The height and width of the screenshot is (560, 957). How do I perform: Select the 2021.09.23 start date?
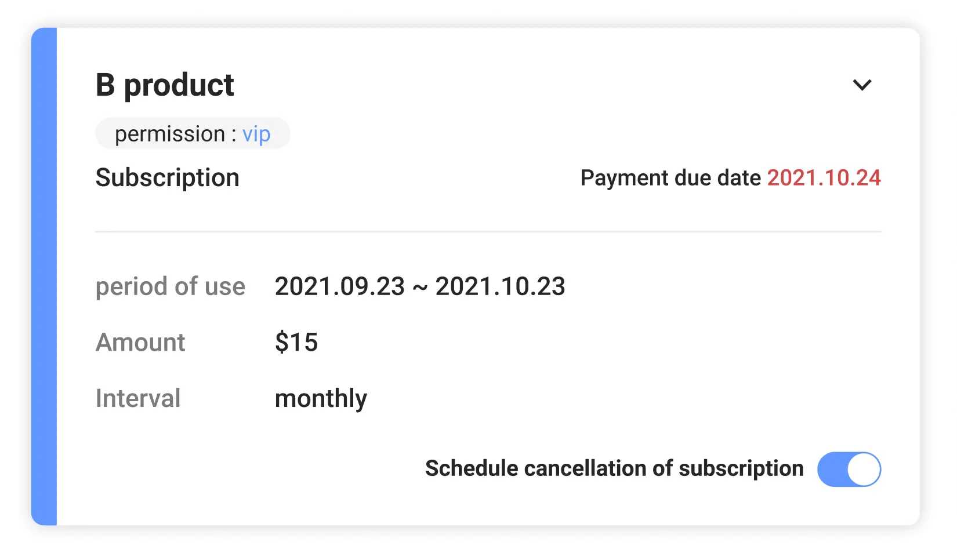(340, 286)
